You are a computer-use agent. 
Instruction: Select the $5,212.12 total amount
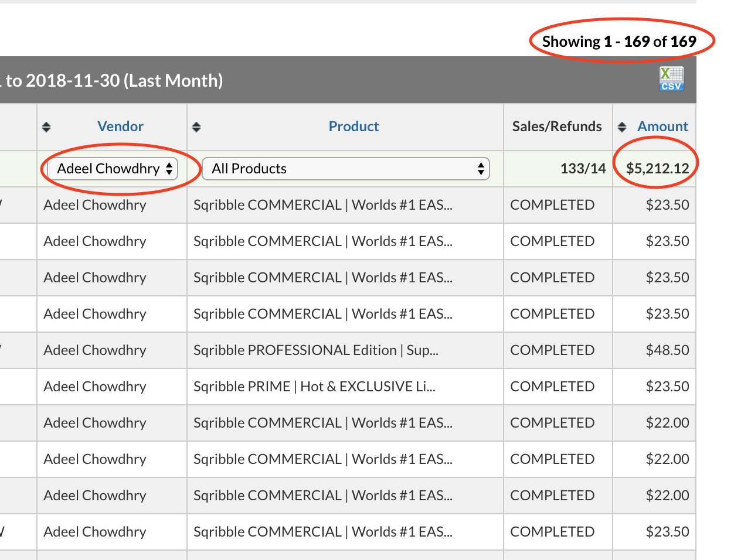(658, 169)
